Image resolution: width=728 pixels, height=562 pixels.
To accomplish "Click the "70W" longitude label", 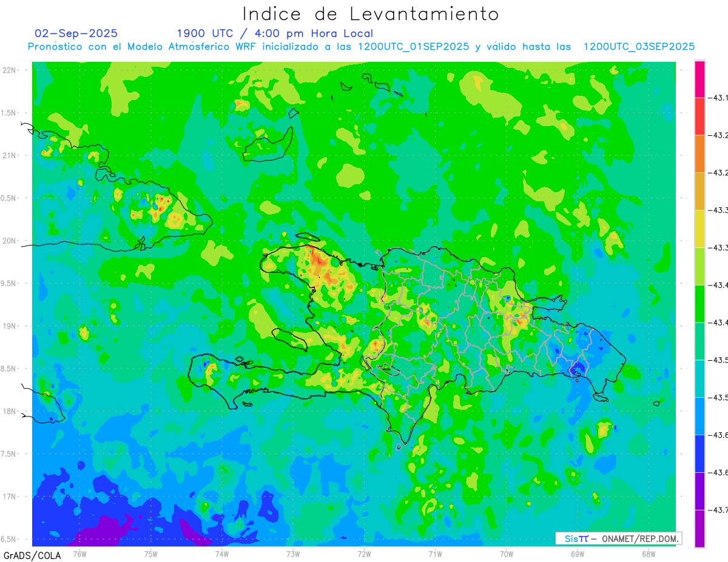I will [507, 554].
